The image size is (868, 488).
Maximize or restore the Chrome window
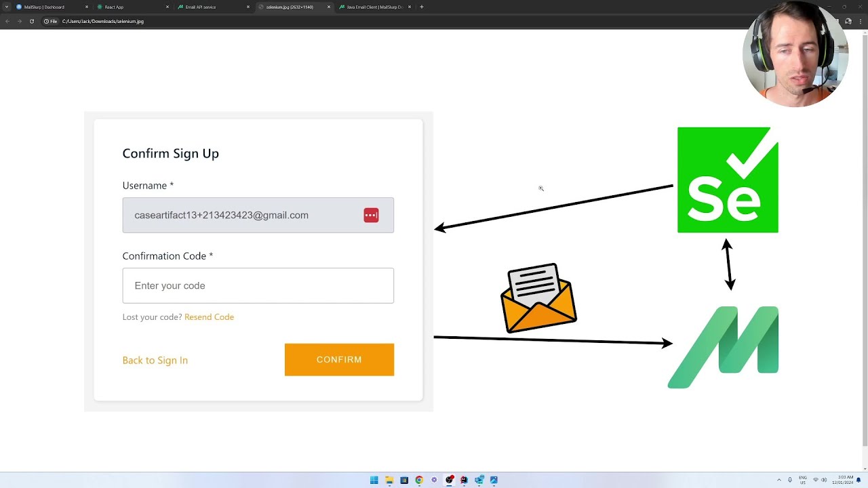point(844,7)
